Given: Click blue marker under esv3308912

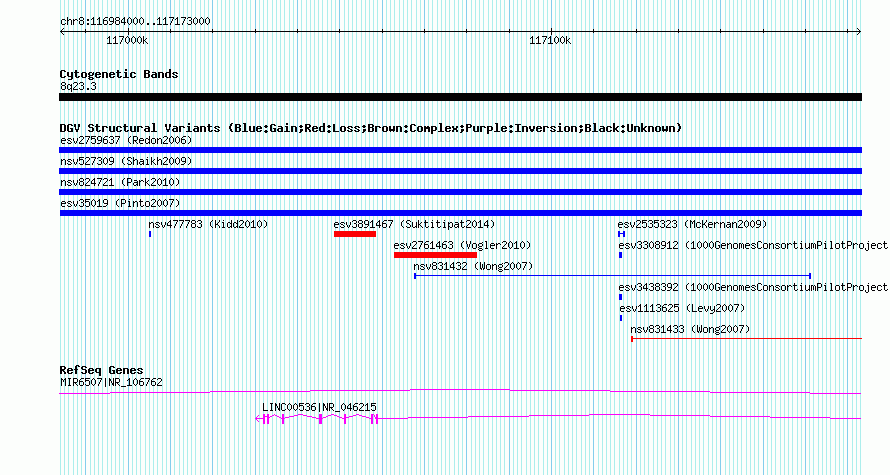Looking at the screenshot, I should (x=620, y=255).
